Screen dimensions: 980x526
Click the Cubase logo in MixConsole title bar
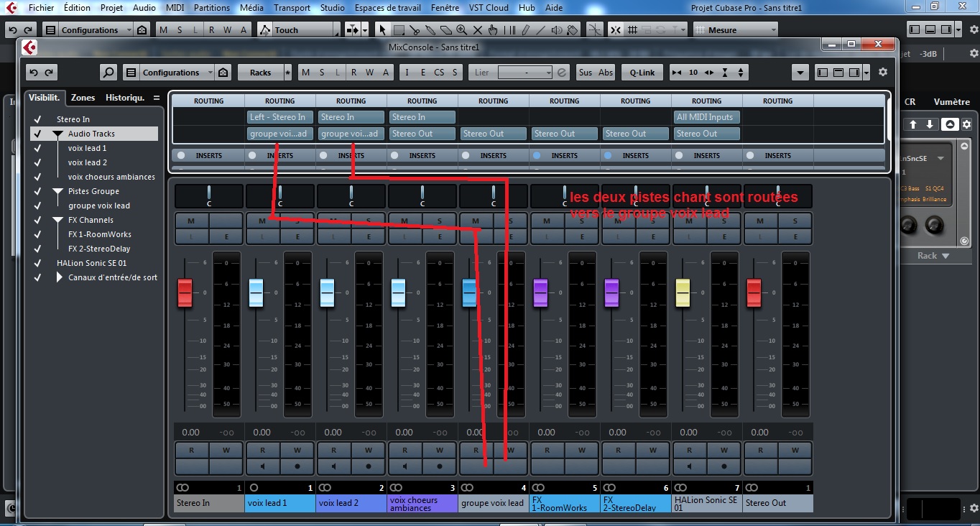click(29, 47)
